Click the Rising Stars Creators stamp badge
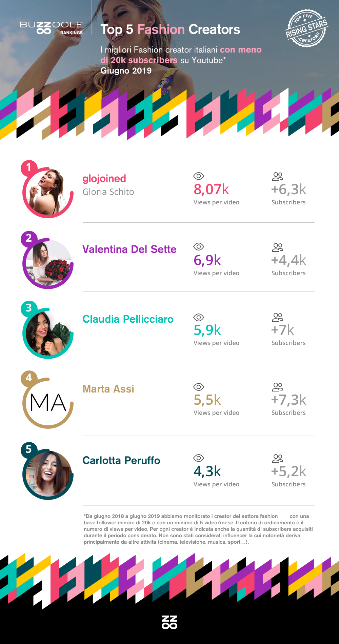339x644 pixels. 306,28
